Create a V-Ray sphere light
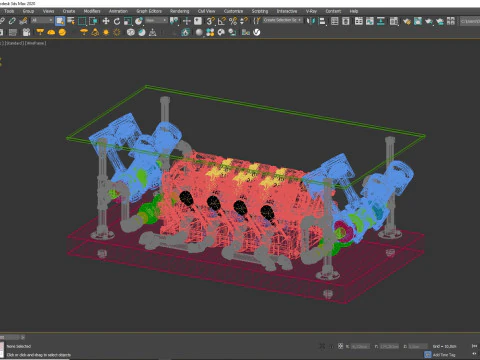The height and width of the screenshot is (360, 480). pos(62,32)
